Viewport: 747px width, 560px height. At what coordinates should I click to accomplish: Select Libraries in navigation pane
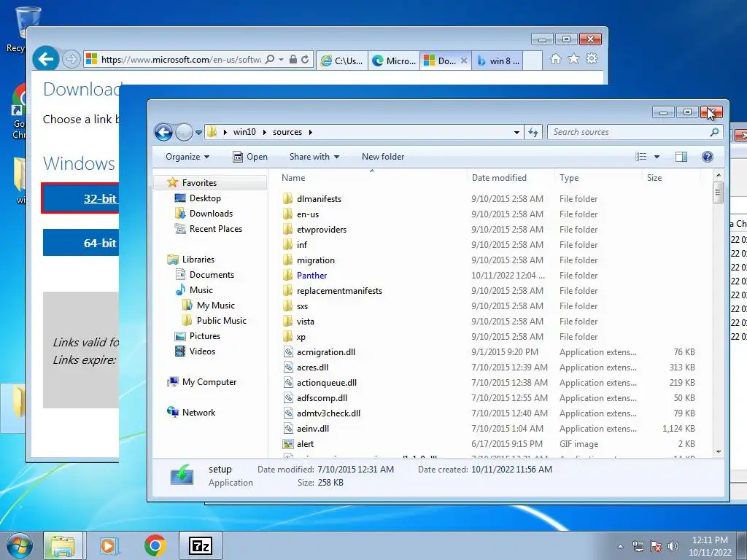point(198,260)
